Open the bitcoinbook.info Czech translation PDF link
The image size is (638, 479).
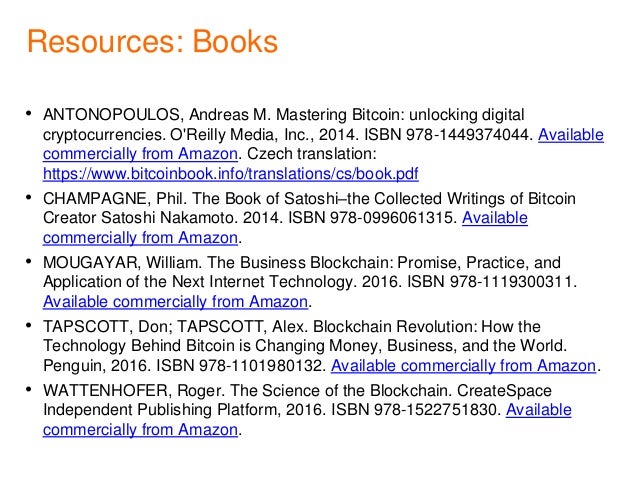(x=230, y=174)
